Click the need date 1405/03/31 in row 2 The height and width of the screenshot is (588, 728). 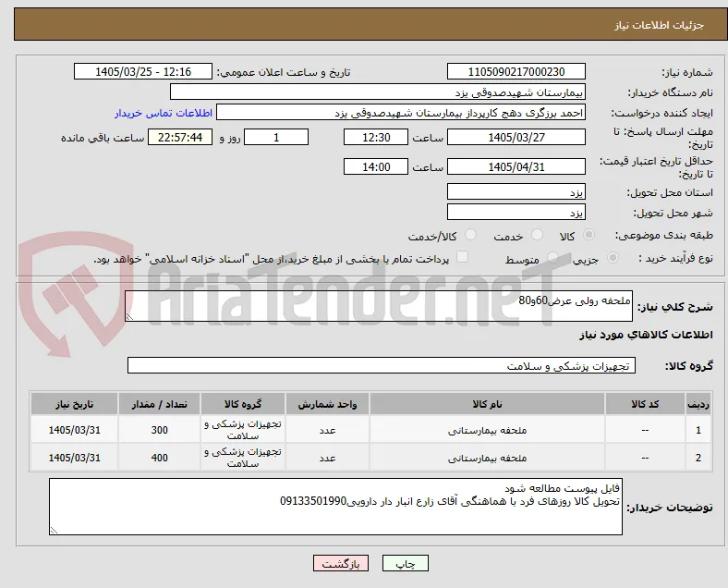coord(74,458)
